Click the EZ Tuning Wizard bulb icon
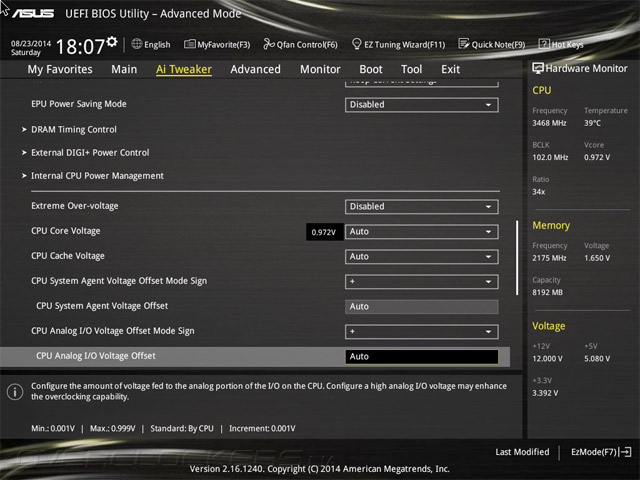The width and height of the screenshot is (640, 480). point(356,44)
